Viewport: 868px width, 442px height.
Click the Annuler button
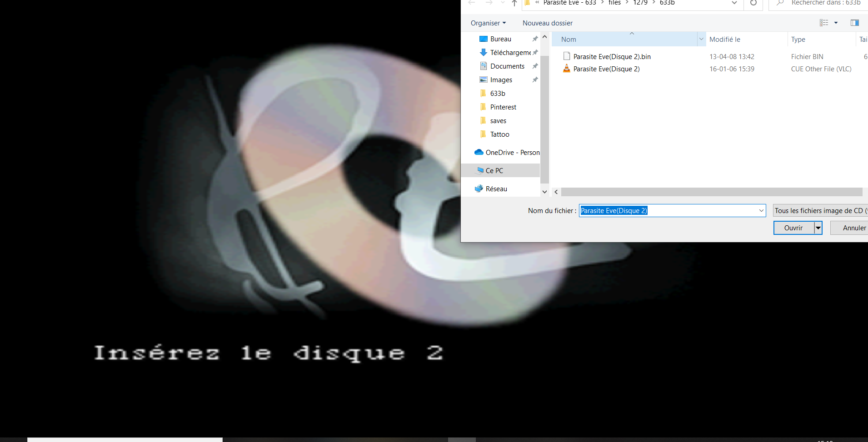(853, 228)
